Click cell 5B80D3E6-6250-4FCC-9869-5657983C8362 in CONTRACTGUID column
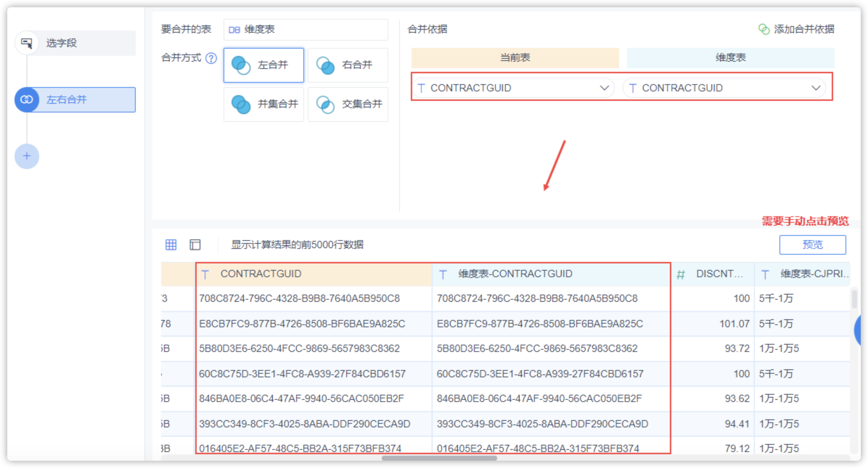This screenshot has width=868, height=468. tap(299, 349)
